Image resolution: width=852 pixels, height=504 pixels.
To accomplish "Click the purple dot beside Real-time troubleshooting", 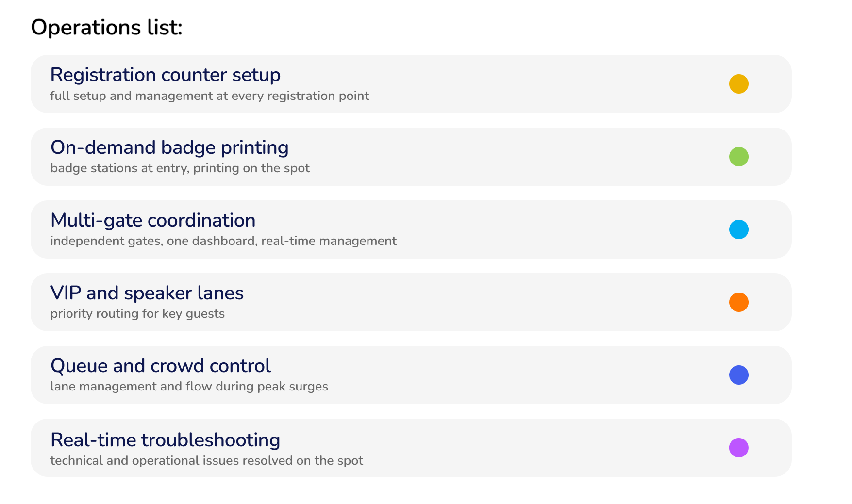I will tap(738, 448).
